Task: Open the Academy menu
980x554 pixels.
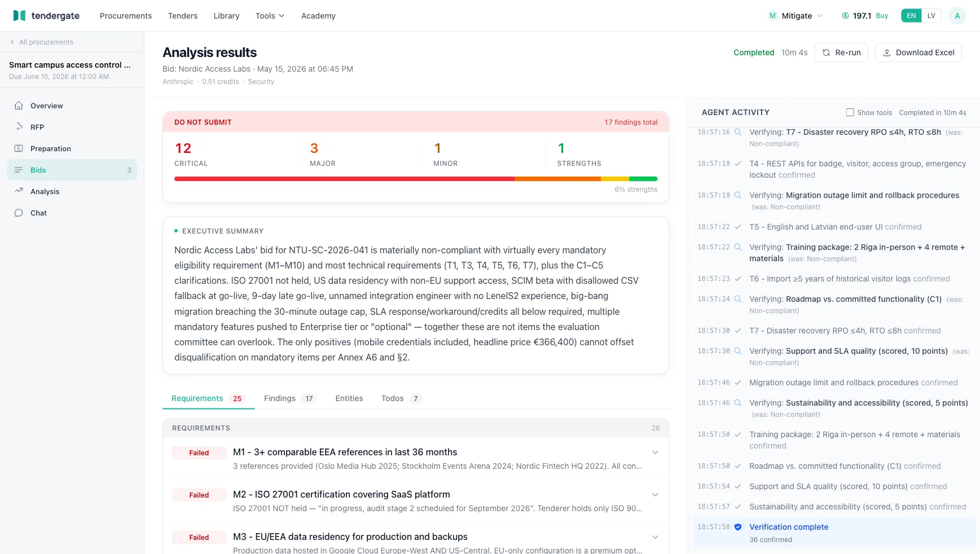Action: tap(318, 16)
